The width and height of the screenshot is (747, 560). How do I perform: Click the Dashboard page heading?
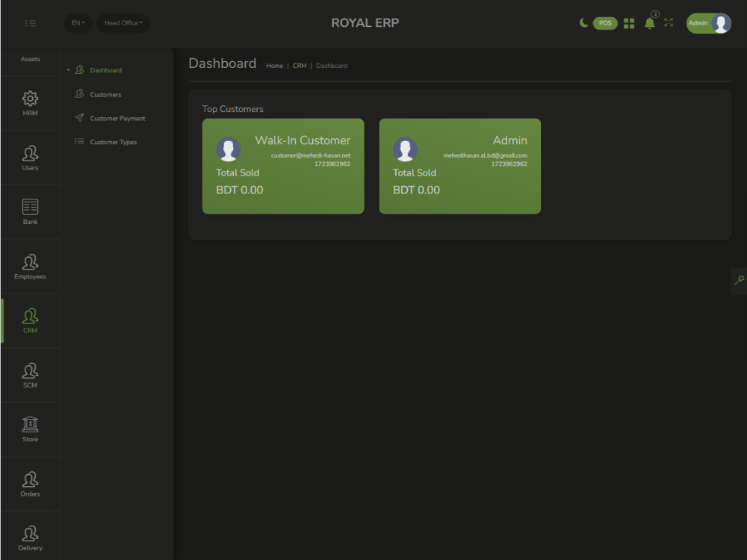[x=223, y=63]
